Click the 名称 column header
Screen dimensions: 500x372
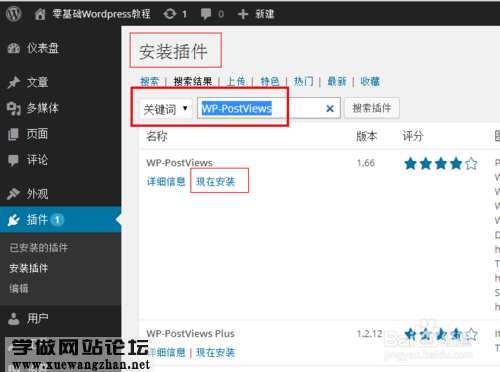coord(157,136)
